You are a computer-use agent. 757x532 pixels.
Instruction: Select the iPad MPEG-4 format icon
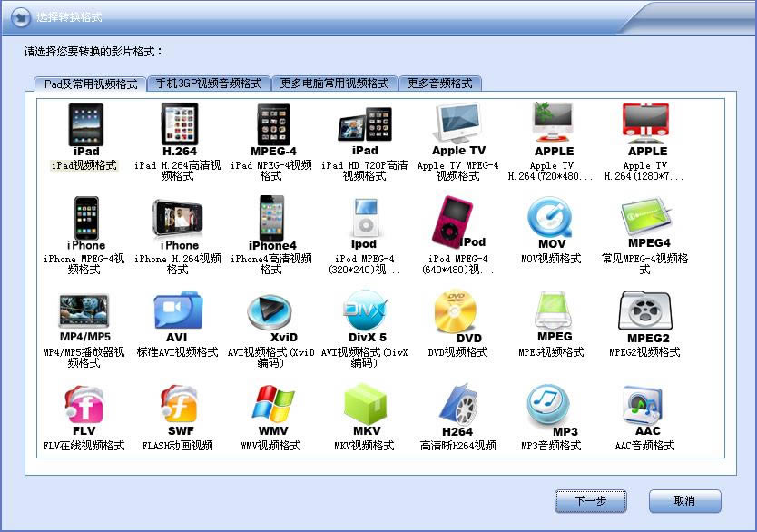pyautogui.click(x=273, y=130)
